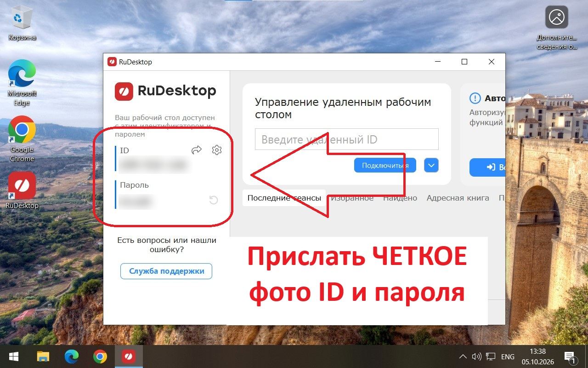Viewport: 588px width, 368px height.
Task: Minimize the RuDesktop window
Action: coord(438,62)
